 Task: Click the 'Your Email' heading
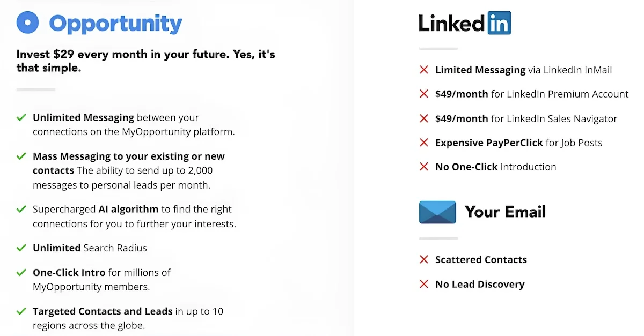[x=505, y=212]
